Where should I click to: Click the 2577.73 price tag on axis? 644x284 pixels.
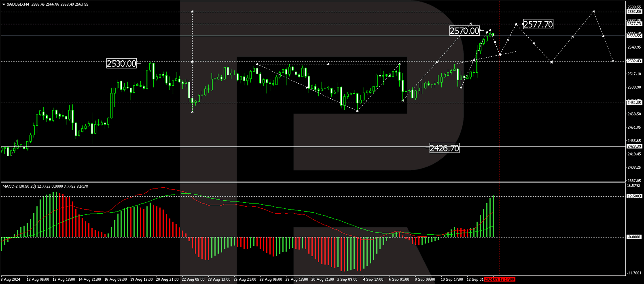pos(634,24)
